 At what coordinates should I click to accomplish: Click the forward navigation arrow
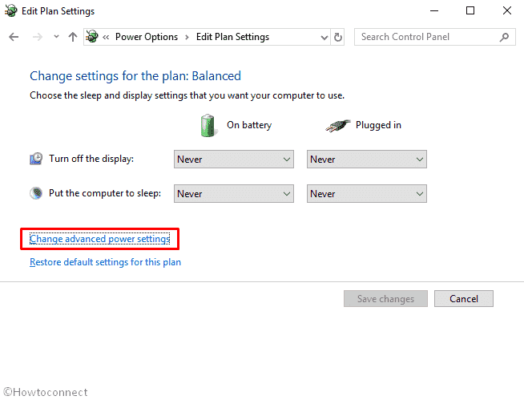37,37
